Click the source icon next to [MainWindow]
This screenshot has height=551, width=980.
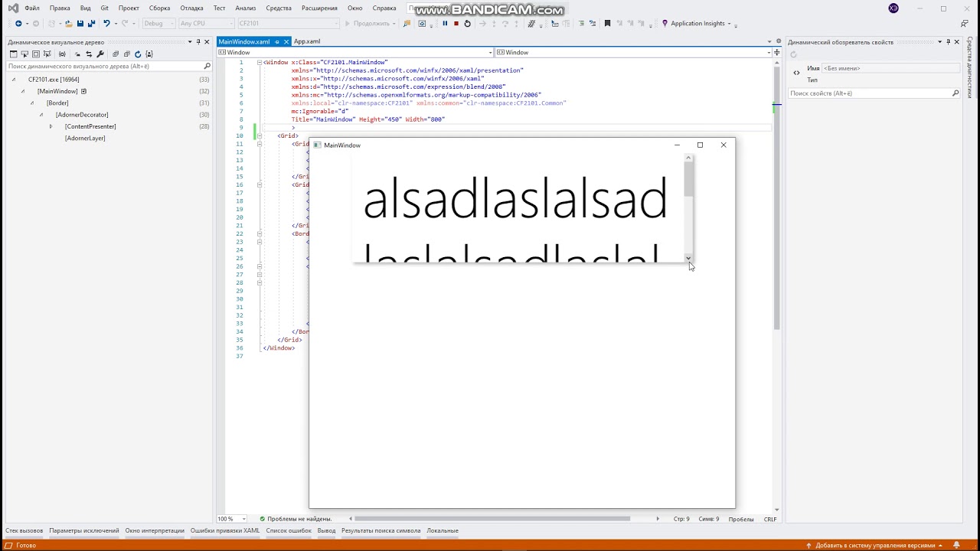pyautogui.click(x=84, y=91)
